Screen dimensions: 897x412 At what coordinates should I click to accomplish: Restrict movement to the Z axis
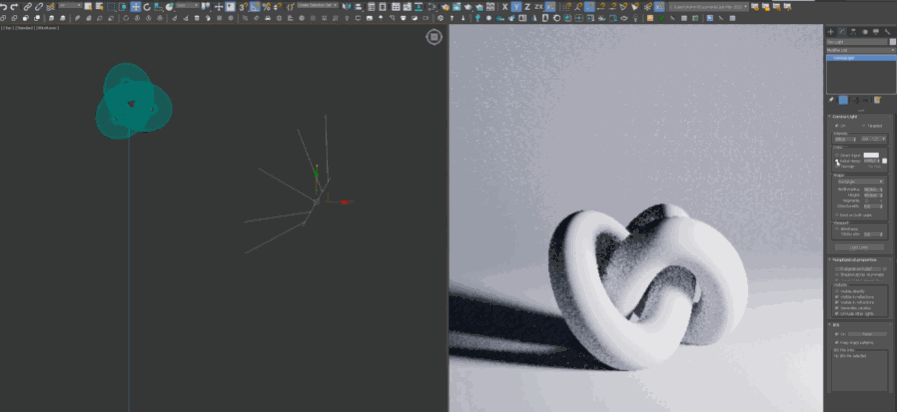527,7
